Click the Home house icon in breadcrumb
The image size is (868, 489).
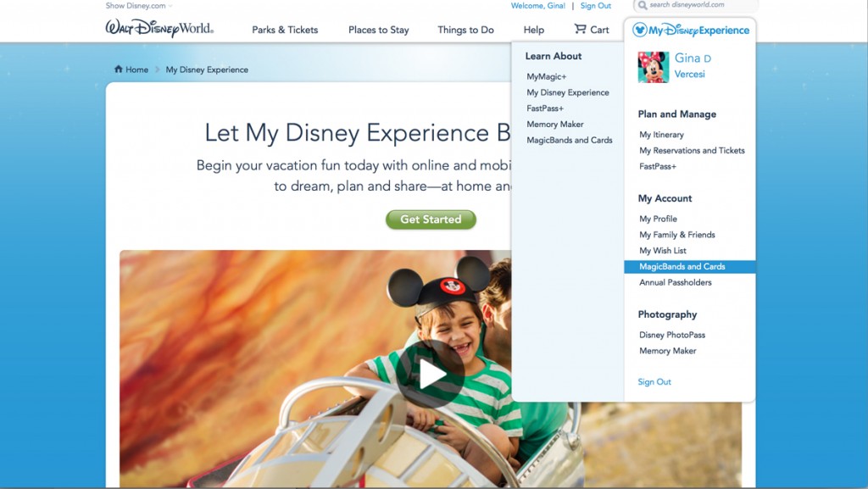click(119, 69)
